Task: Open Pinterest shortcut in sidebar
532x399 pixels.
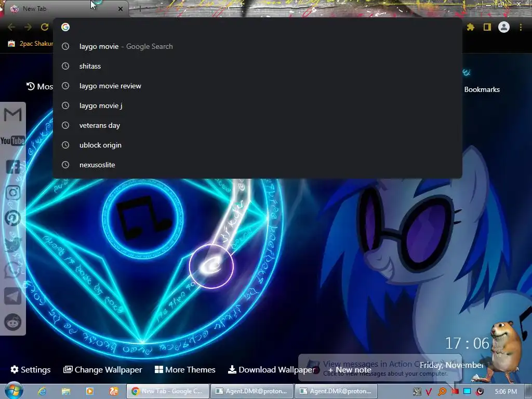Action: (x=13, y=218)
